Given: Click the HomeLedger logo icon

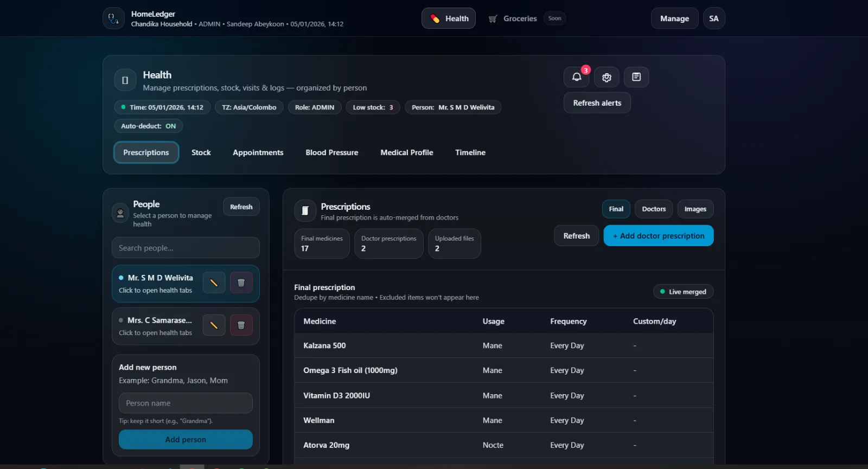Looking at the screenshot, I should pos(113,18).
